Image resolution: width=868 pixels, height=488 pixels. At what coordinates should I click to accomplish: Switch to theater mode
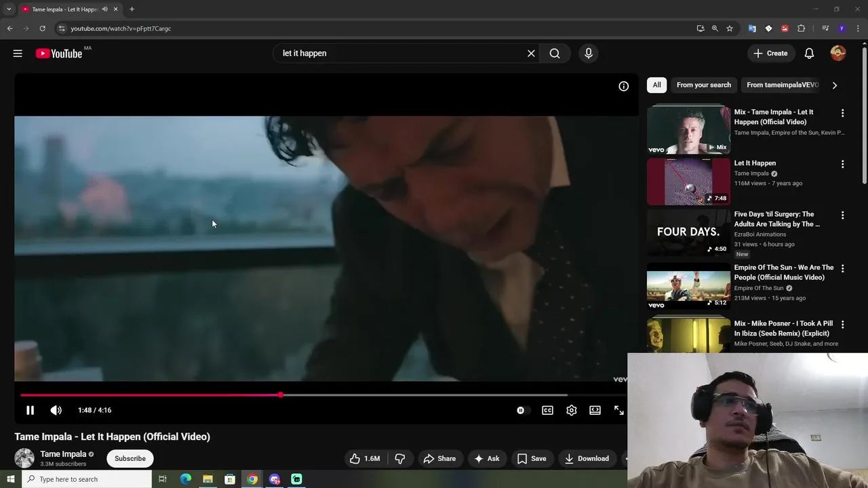(595, 410)
